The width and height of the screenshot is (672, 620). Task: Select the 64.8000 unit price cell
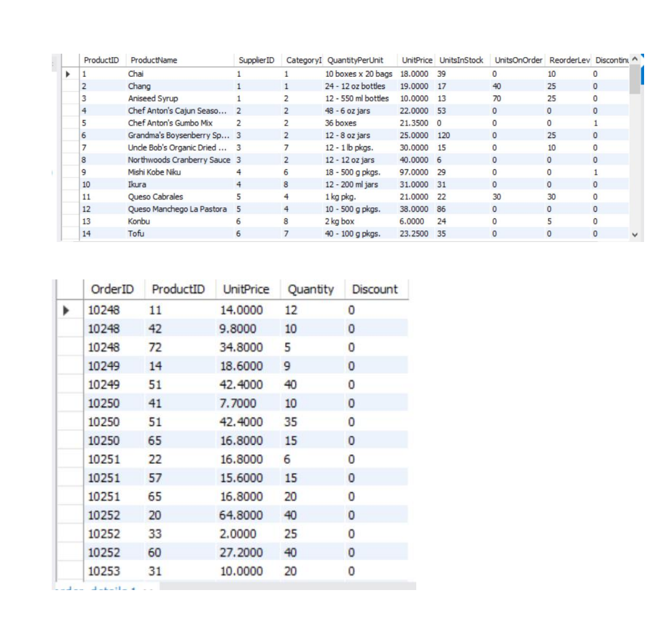(x=241, y=515)
